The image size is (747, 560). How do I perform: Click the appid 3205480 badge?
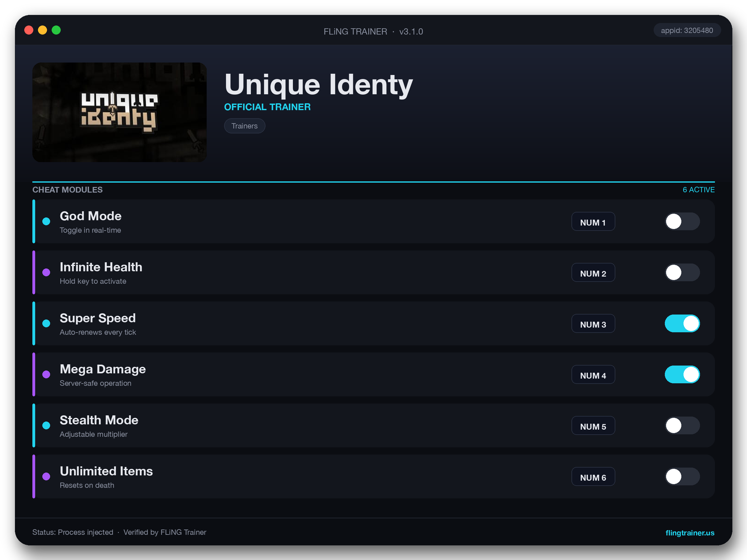click(x=687, y=30)
